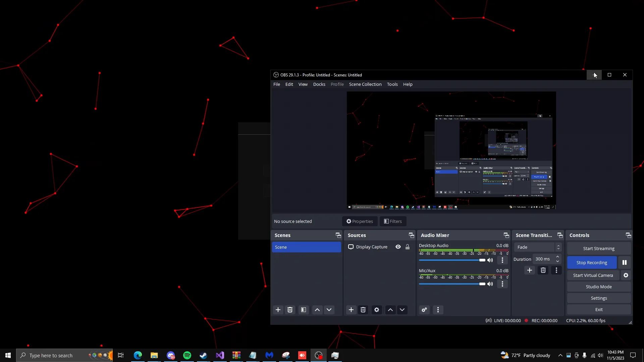
Task: Hide the Display Capture source
Action: point(398,247)
